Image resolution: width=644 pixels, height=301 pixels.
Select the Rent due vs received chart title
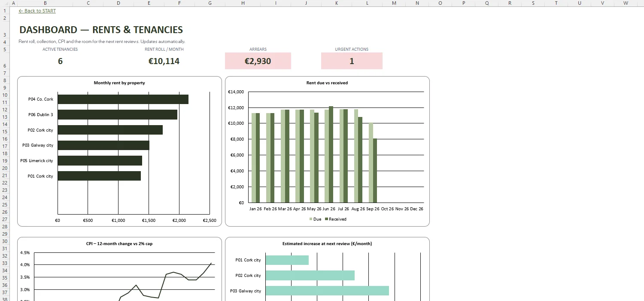point(327,83)
